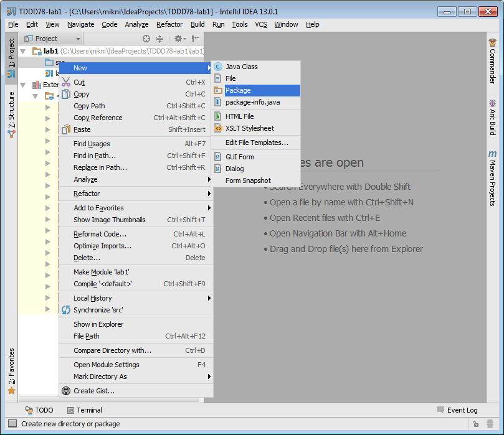504x435 pixels.
Task: Click the Cut scissors icon
Action: click(x=66, y=82)
